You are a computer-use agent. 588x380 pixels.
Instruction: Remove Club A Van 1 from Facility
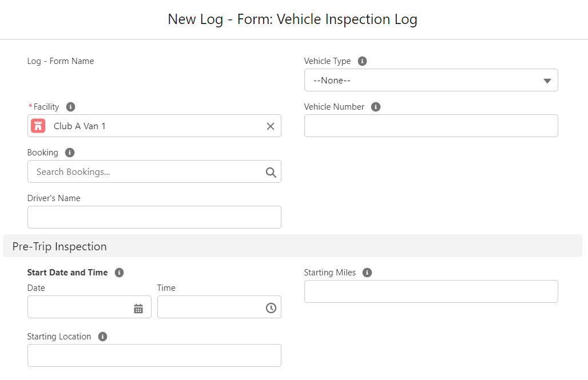(x=270, y=126)
